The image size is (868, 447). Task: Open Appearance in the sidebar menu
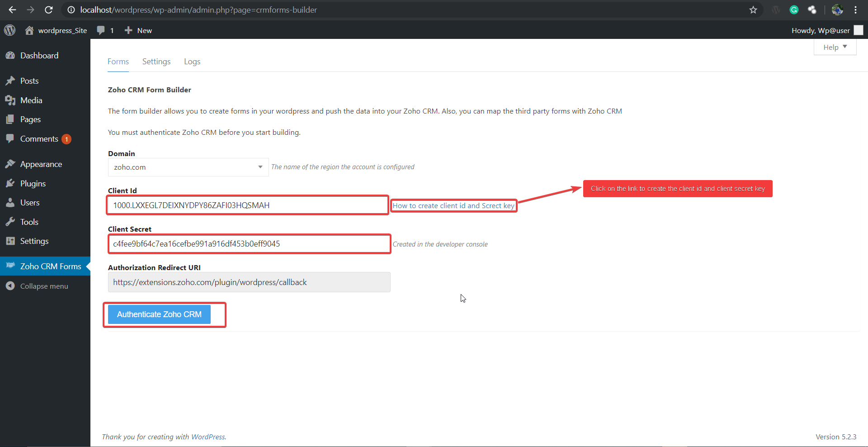pos(41,164)
